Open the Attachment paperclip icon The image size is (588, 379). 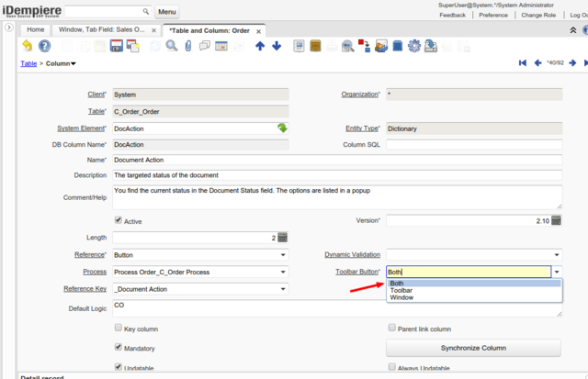(188, 46)
